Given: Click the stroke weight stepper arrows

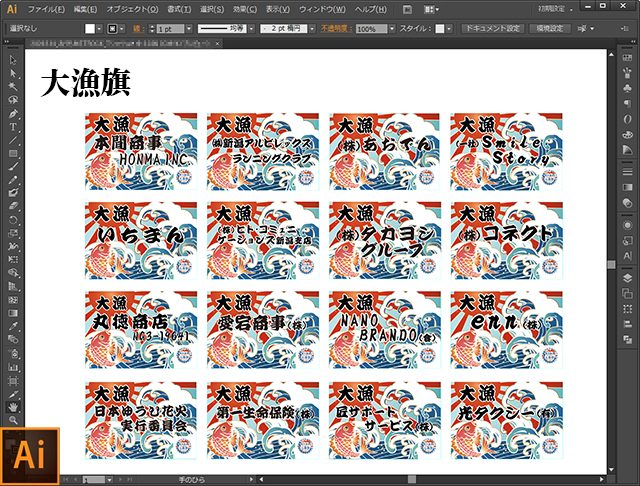Looking at the screenshot, I should click(x=152, y=29).
